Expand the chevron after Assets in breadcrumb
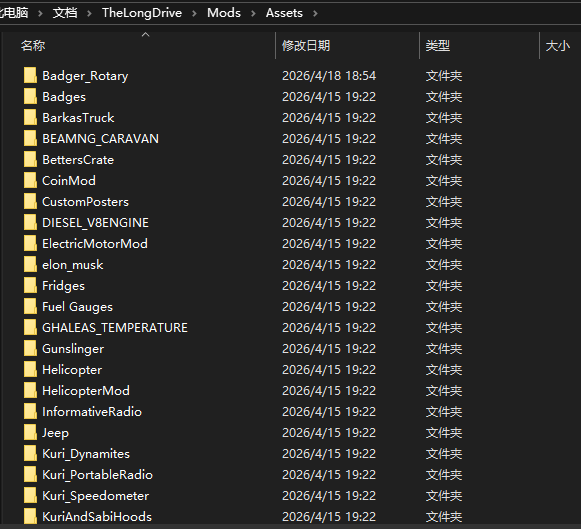The image size is (581, 529). click(x=315, y=13)
